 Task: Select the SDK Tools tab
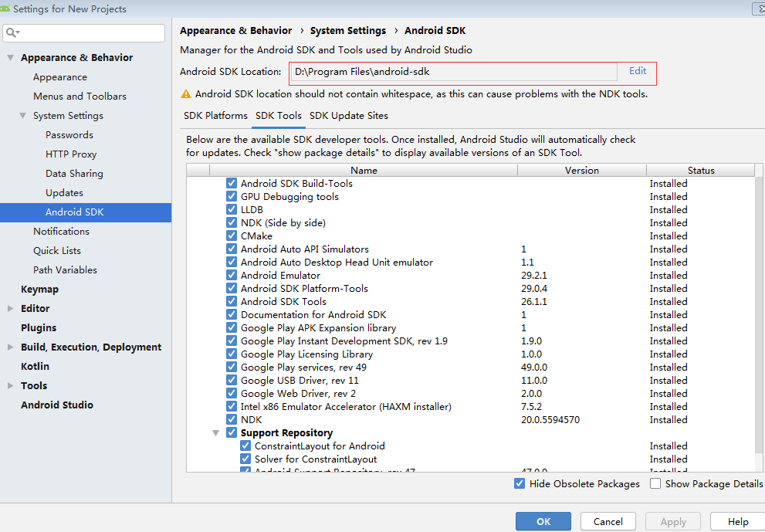[279, 116]
